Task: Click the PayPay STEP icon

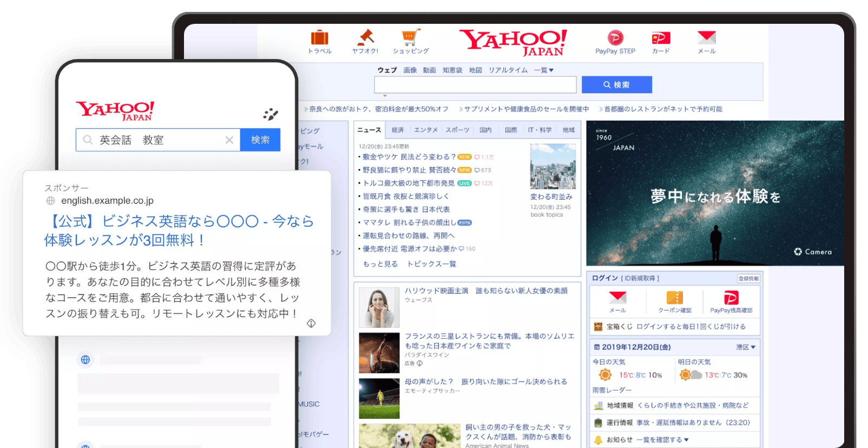Action: click(x=615, y=38)
